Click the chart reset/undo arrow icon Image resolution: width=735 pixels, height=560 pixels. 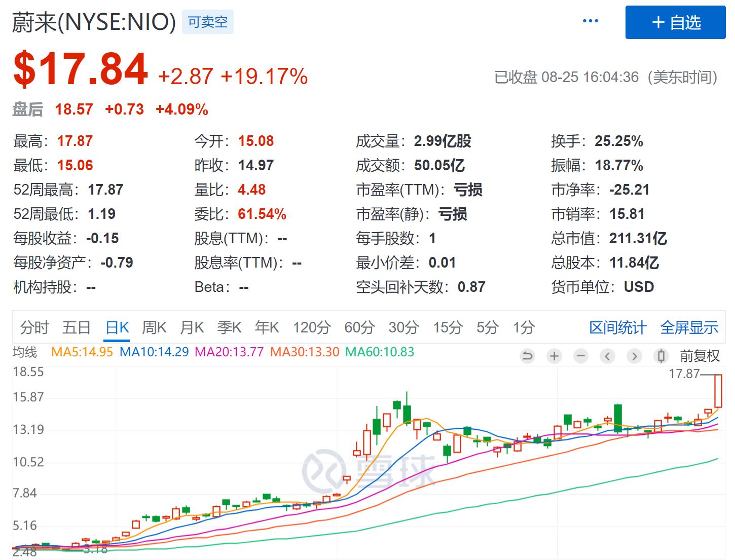pos(528,356)
